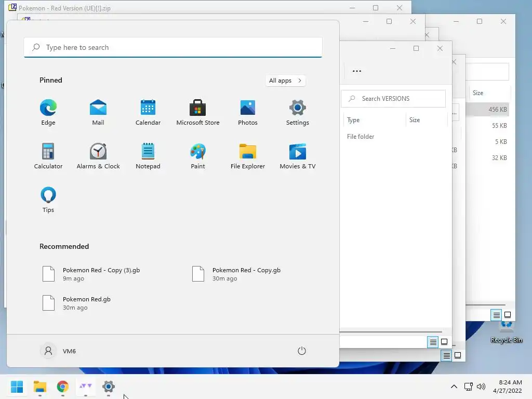Open Recycle Bin on the desktop

507,333
